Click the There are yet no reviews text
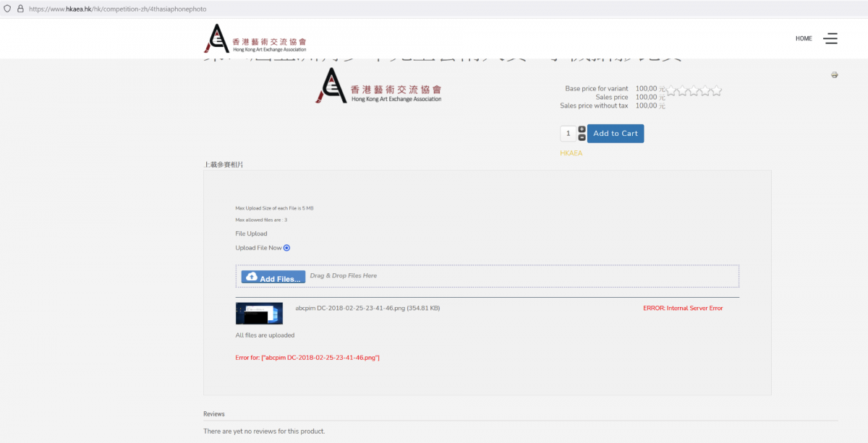The height and width of the screenshot is (443, 868). (x=264, y=431)
